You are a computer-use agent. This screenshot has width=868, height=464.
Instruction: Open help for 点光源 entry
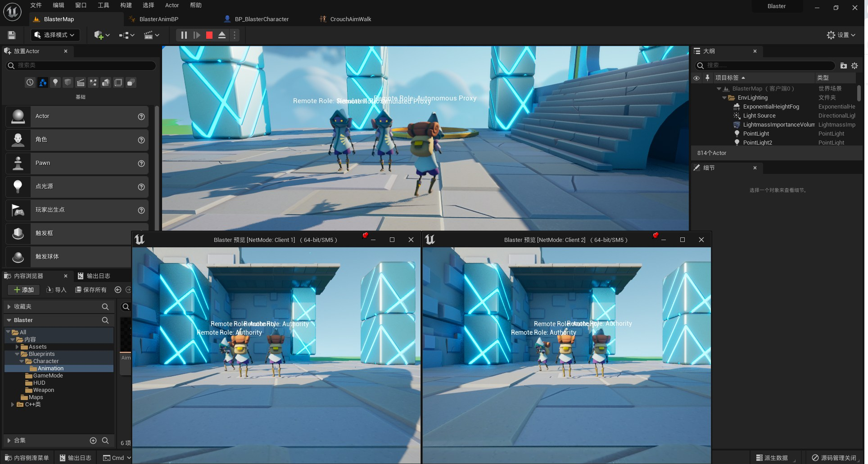(x=141, y=187)
